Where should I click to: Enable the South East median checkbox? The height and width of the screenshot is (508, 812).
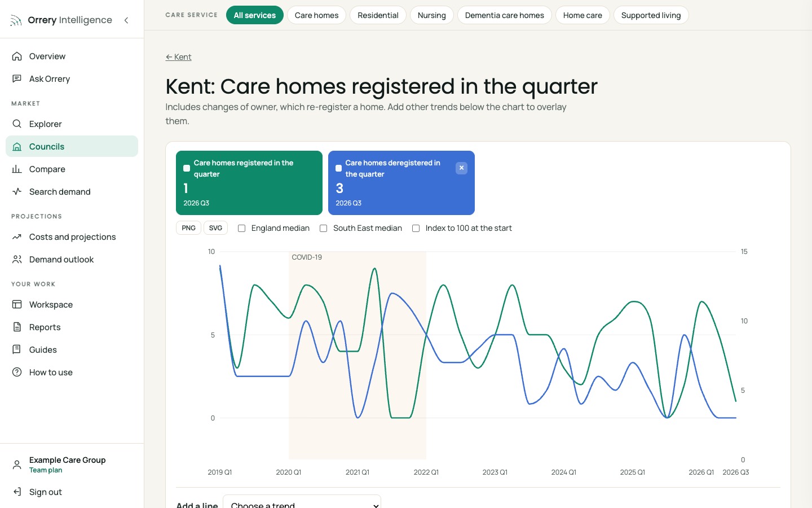click(323, 228)
